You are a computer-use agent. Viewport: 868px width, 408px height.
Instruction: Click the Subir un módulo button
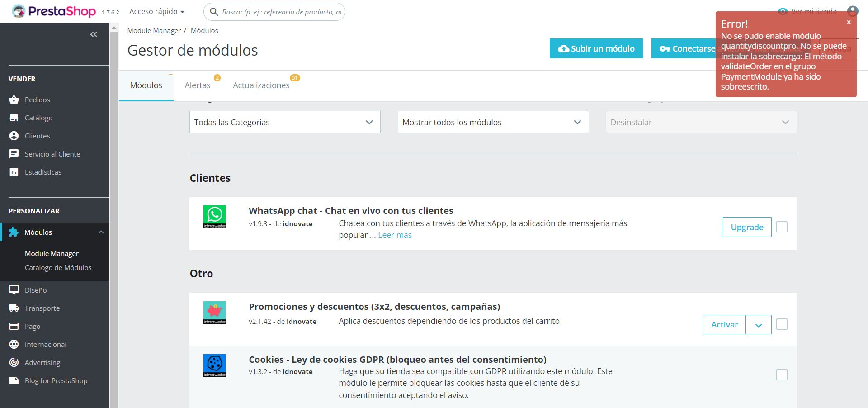596,48
